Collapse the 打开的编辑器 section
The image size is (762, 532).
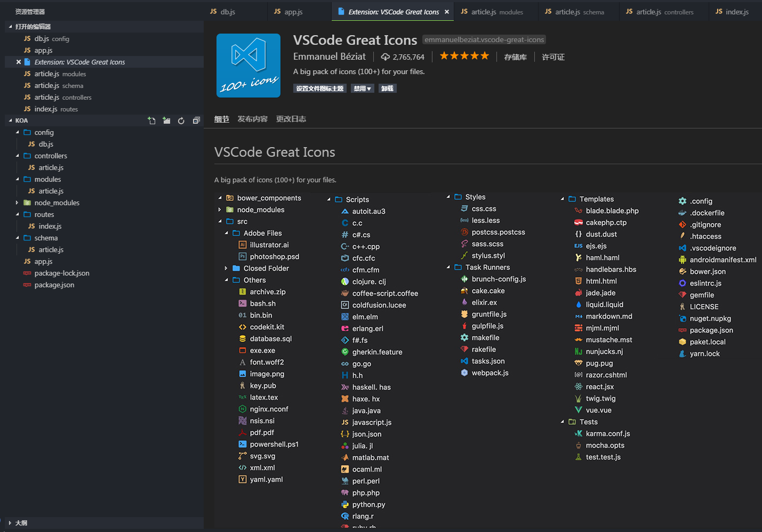tap(11, 26)
